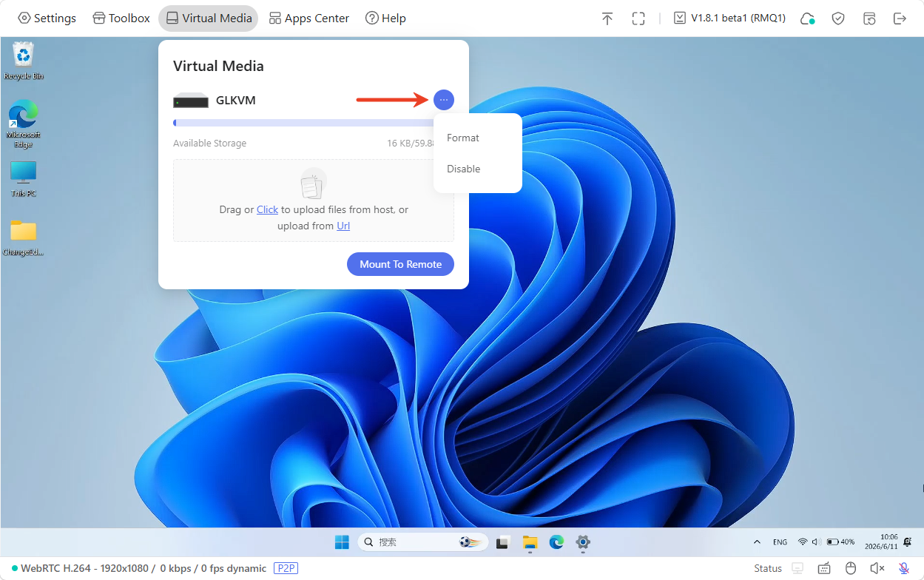Click the logout icon
This screenshot has height=580, width=924.
900,18
